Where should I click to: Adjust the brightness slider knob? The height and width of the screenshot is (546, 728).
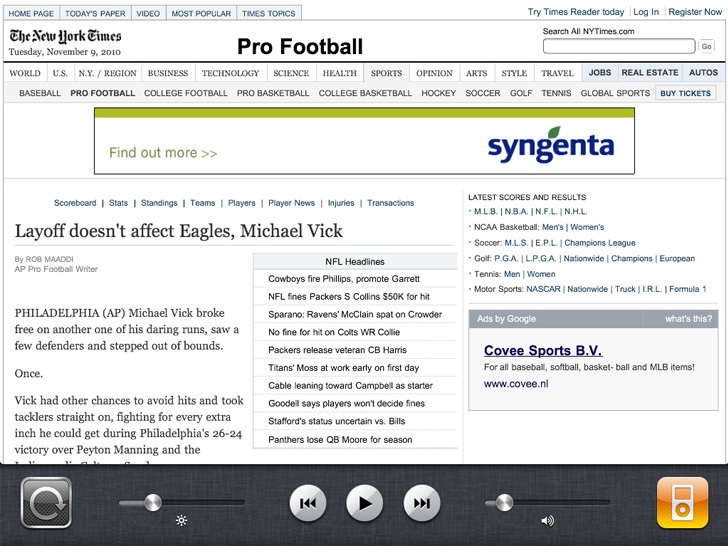tap(152, 502)
